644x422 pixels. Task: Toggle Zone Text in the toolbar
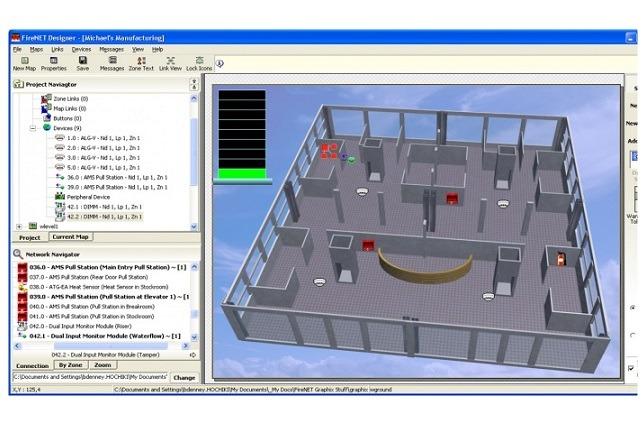[x=141, y=63]
